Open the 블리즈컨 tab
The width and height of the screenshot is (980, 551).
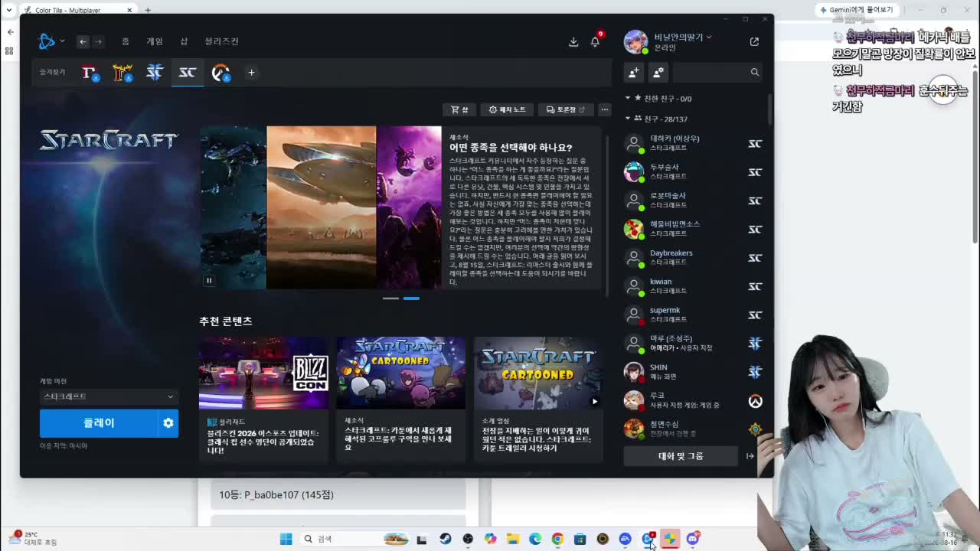[221, 41]
